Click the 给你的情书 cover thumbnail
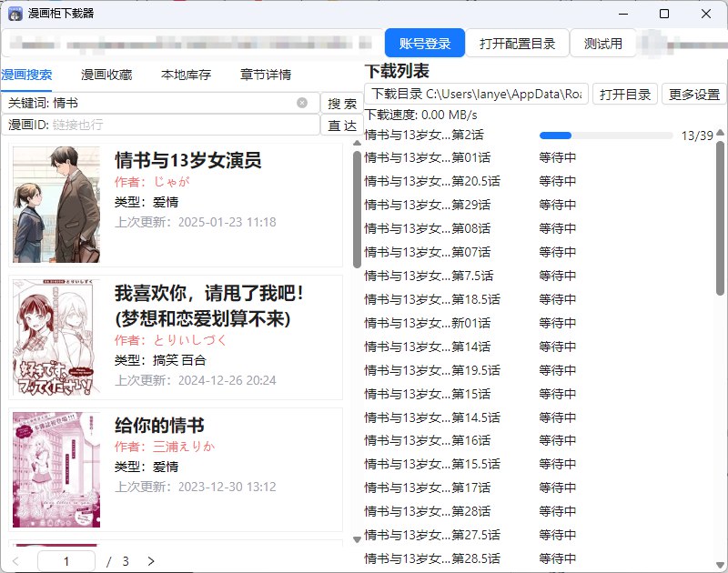Screen dimensions: 728x573 pos(55,467)
